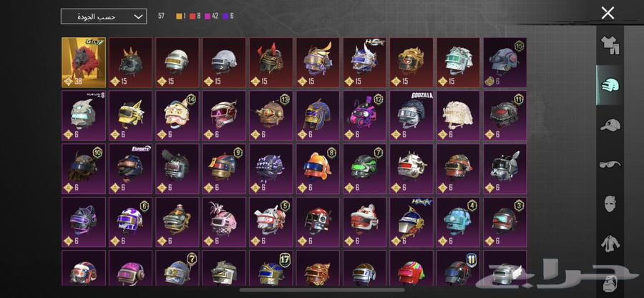Select the Esports-labeled helmet

tap(131, 168)
